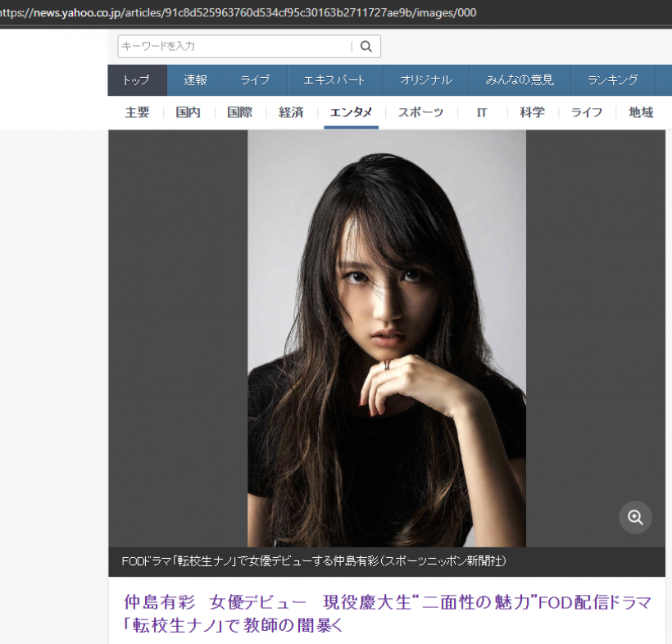
Task: Open the エキスパート tab
Action: pos(334,80)
